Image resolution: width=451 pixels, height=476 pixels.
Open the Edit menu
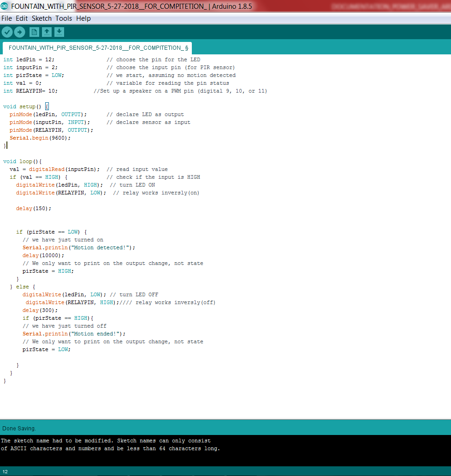pos(21,18)
